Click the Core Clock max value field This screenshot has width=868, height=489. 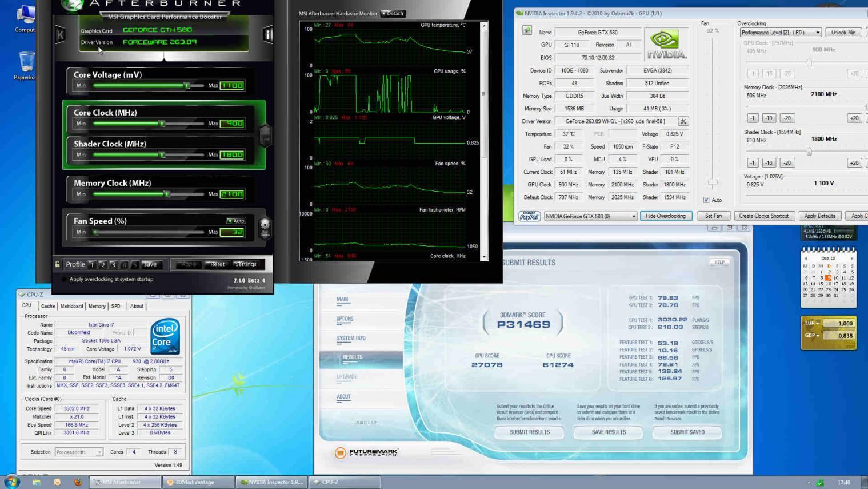click(x=232, y=124)
